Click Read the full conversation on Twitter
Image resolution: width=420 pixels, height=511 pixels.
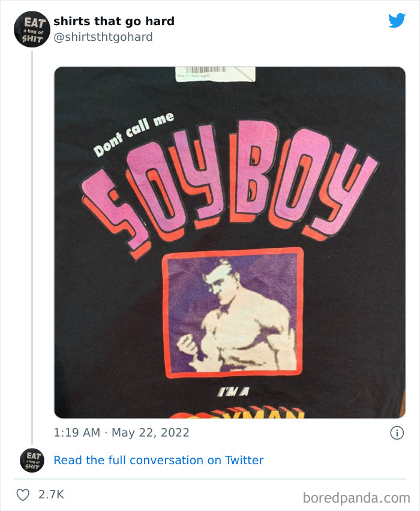click(158, 460)
